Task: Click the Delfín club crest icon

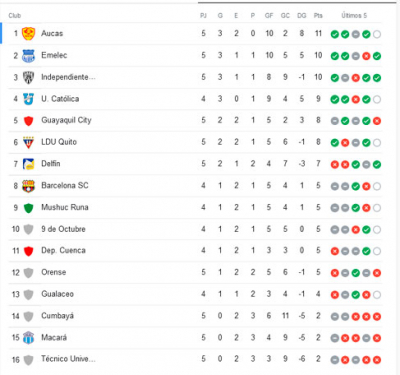Action: pos(28,164)
